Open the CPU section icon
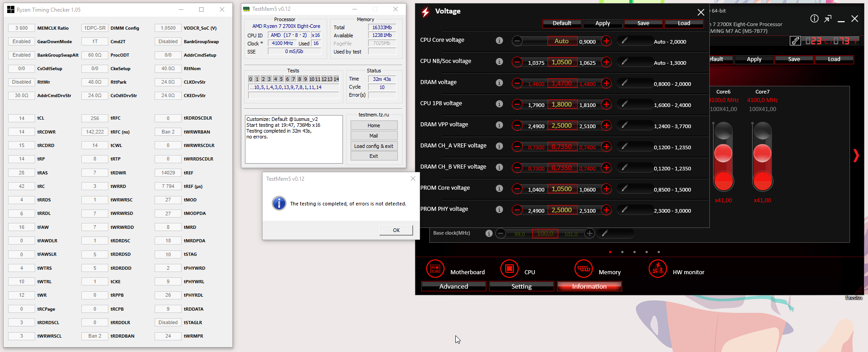The image size is (868, 352). (x=509, y=269)
